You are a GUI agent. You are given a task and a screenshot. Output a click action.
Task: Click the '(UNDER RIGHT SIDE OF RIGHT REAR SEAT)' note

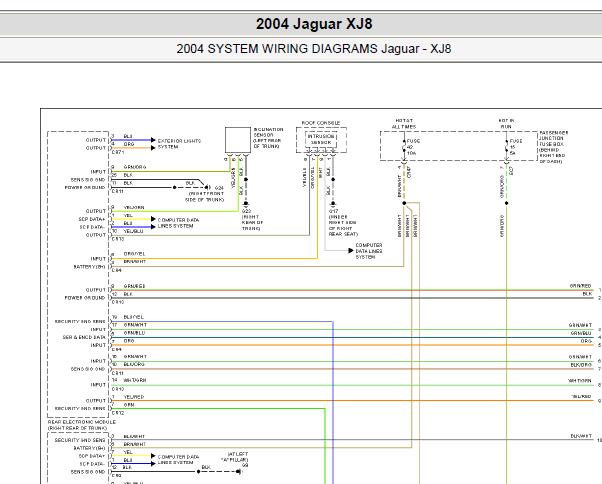343,225
